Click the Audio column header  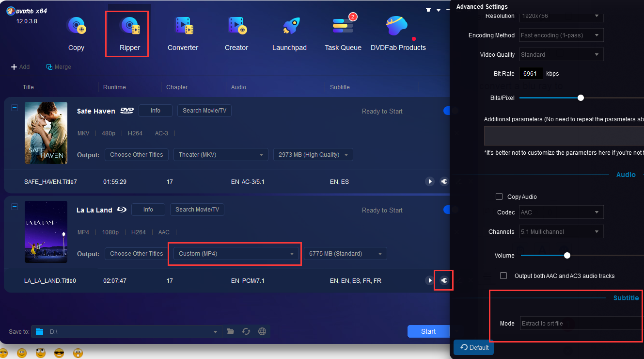pyautogui.click(x=238, y=87)
